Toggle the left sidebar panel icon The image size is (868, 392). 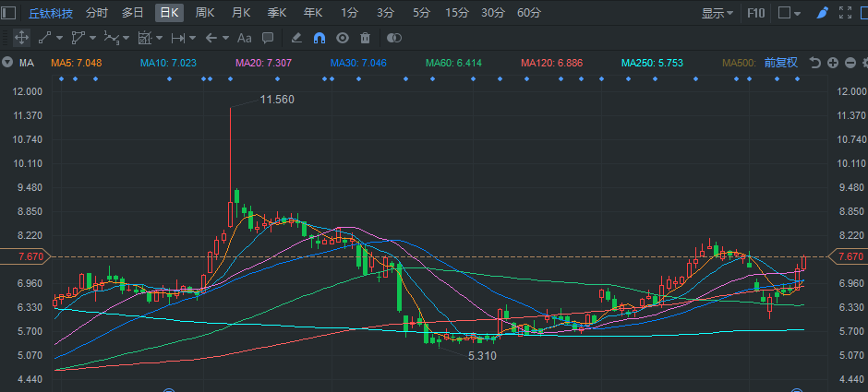coord(9,13)
